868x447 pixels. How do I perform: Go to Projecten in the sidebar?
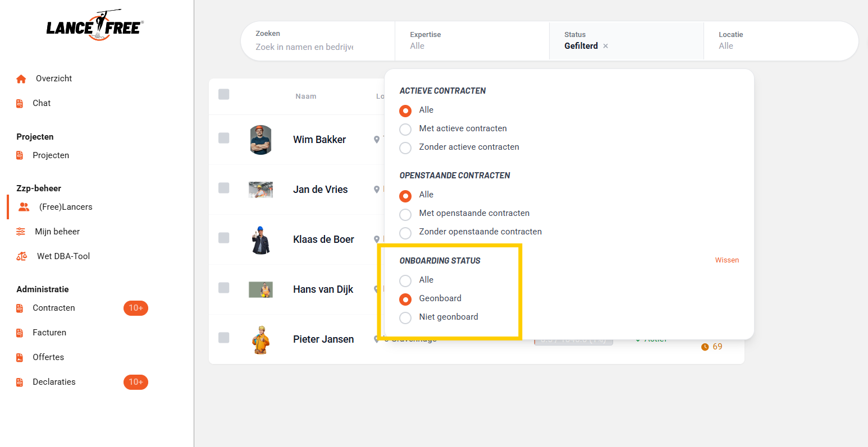click(x=51, y=155)
